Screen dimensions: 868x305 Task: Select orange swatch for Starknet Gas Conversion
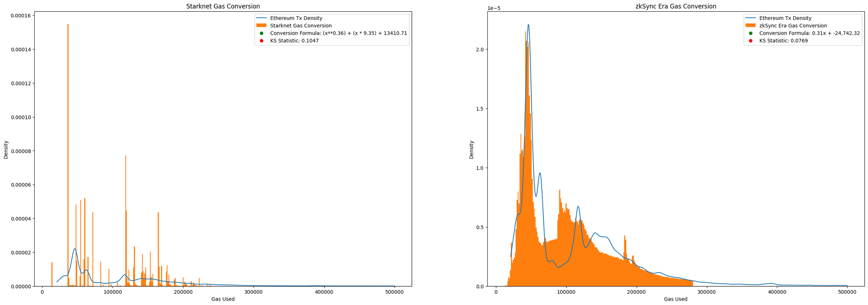[x=262, y=26]
